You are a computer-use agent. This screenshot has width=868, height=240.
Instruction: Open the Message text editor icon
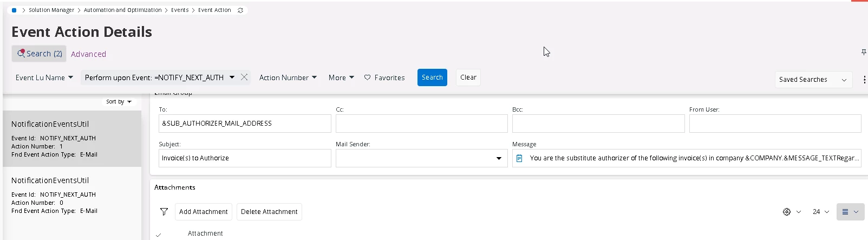click(x=519, y=158)
